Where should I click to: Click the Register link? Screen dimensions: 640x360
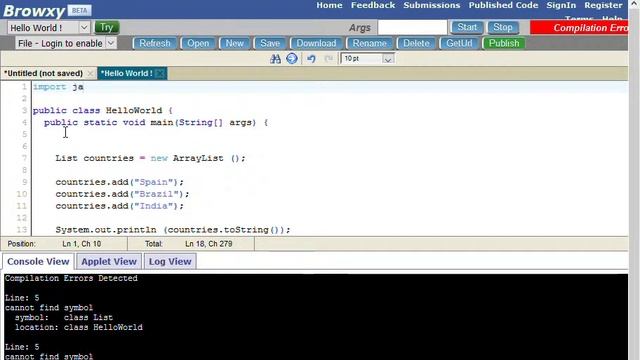(603, 5)
